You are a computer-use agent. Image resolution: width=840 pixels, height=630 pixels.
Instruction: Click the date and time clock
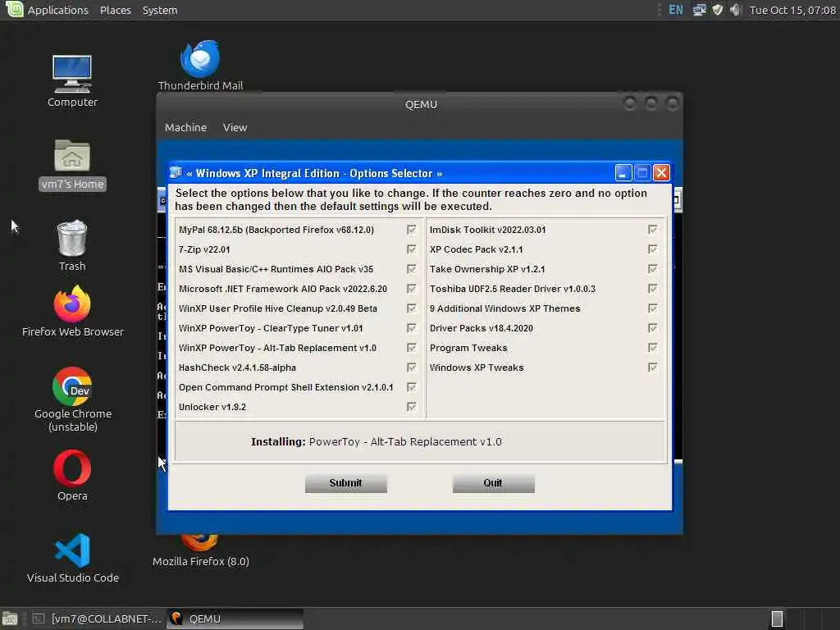point(792,10)
